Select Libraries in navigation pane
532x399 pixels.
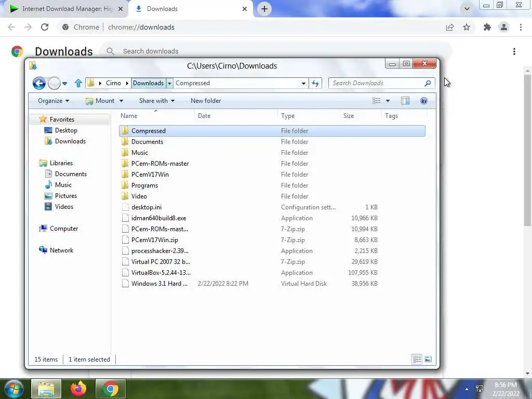point(61,163)
